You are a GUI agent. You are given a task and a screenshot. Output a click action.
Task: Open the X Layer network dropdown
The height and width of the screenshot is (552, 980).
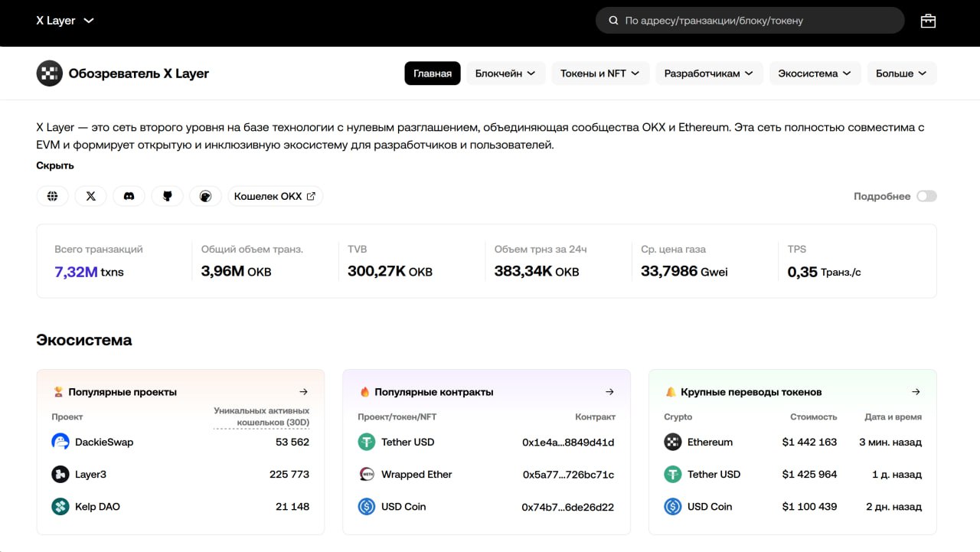coord(65,21)
